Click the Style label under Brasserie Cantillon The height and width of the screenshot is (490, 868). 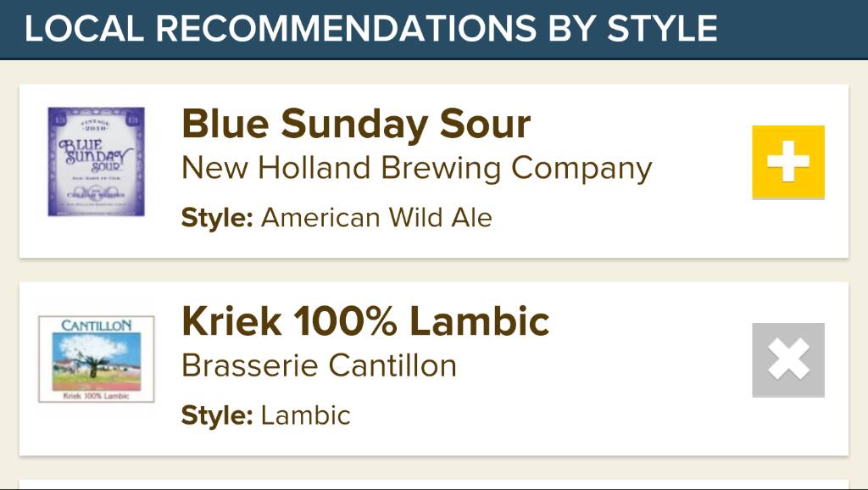click(x=217, y=415)
